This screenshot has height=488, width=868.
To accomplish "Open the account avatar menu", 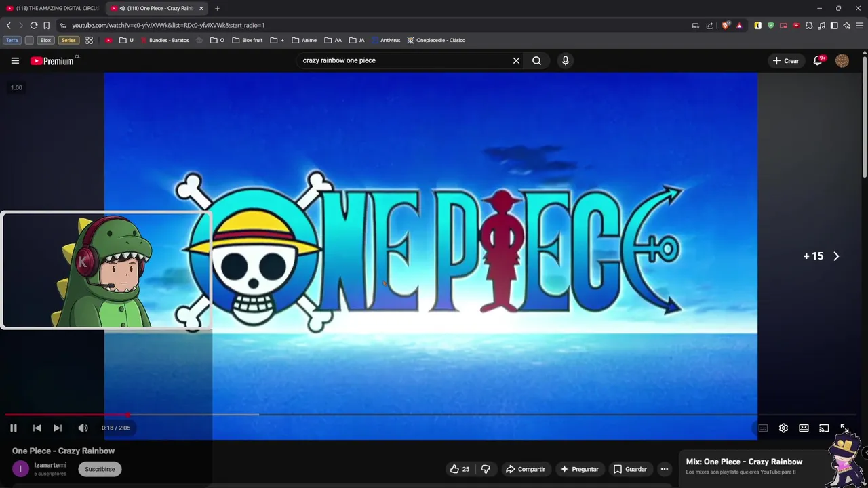I will (x=842, y=60).
